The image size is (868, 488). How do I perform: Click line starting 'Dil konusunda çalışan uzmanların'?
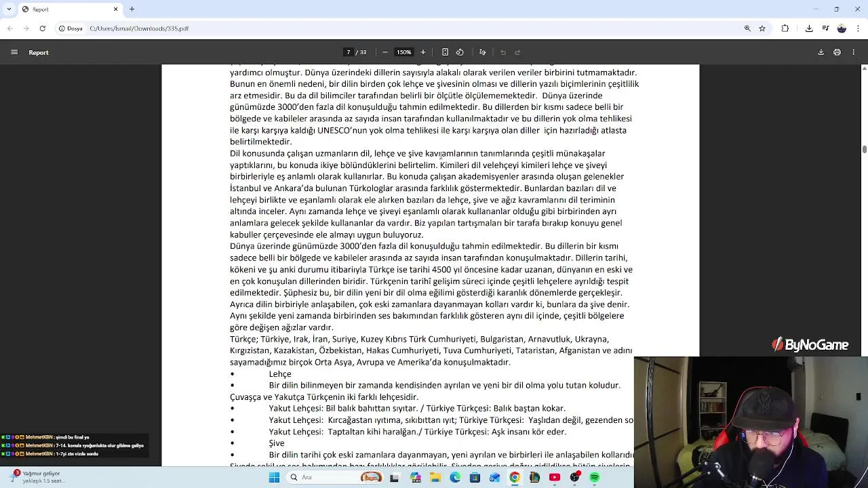click(417, 153)
